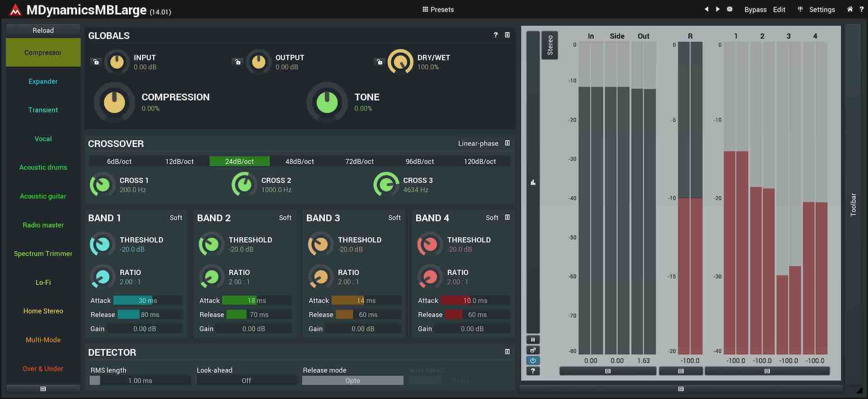Open Settings in the top bar
Viewport: 868px width, 399px height.
click(x=821, y=9)
